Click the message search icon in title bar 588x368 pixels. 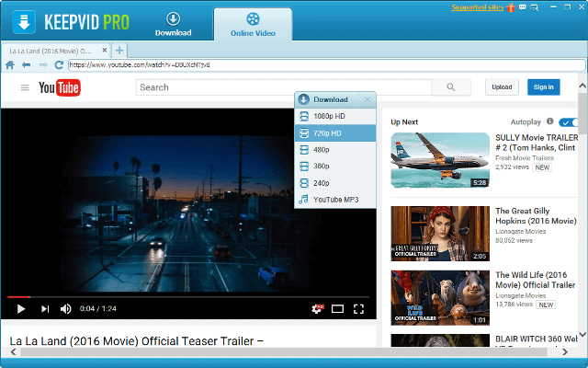535,7
